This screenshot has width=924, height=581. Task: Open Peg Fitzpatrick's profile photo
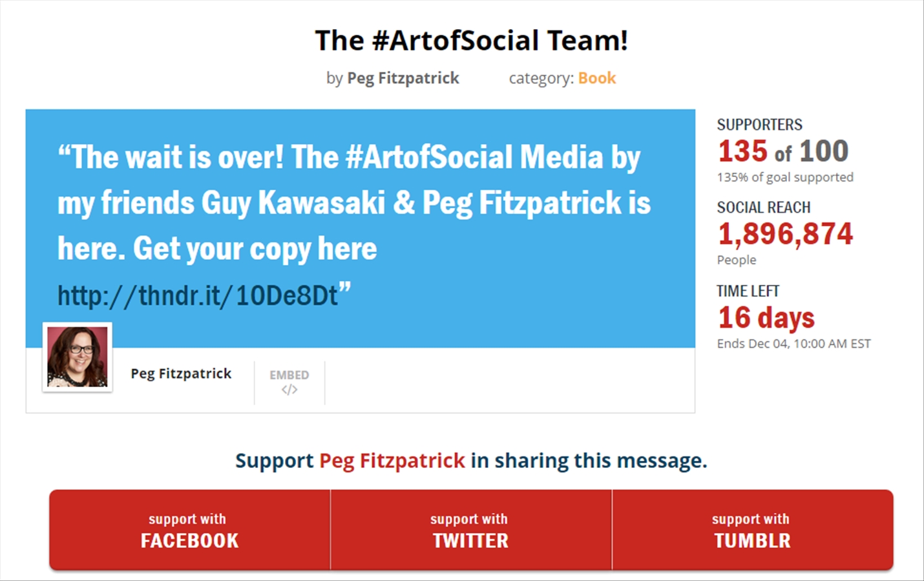[x=78, y=357]
